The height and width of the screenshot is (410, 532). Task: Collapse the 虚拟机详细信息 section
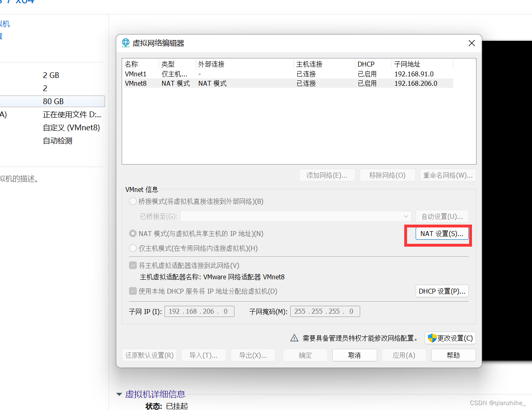pyautogui.click(x=119, y=394)
